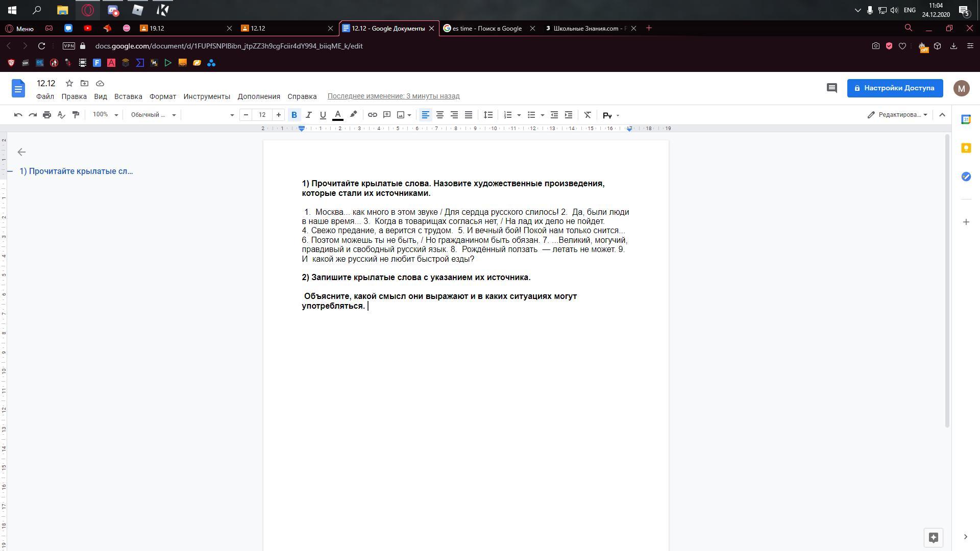Toggle italic formatting
The image size is (980, 551).
point(308,115)
